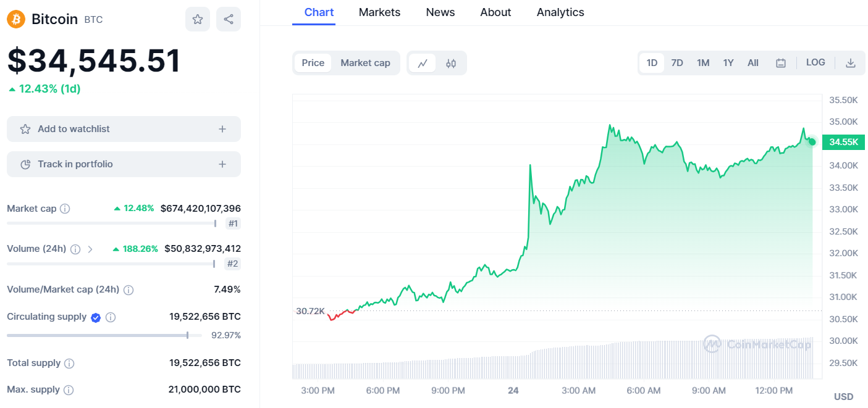Open the News tab
Screen dimensions: 868x408
(x=440, y=12)
